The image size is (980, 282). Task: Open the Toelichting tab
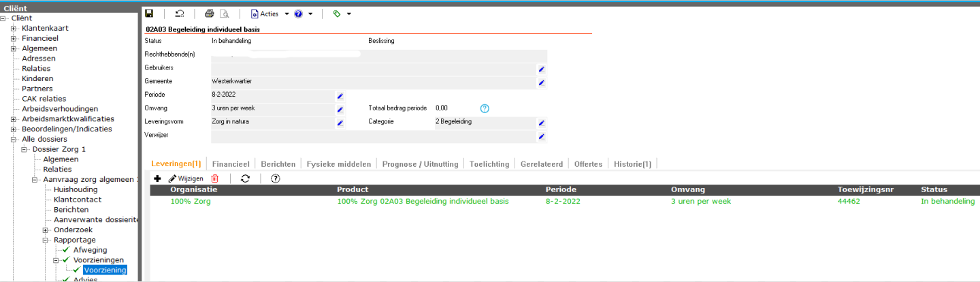pyautogui.click(x=489, y=164)
